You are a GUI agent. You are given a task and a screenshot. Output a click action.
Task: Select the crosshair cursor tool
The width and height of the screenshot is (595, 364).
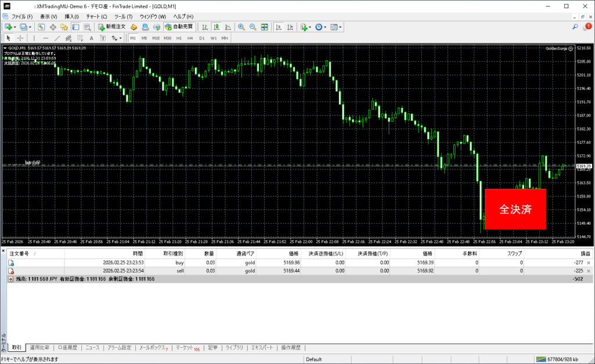[x=20, y=38]
